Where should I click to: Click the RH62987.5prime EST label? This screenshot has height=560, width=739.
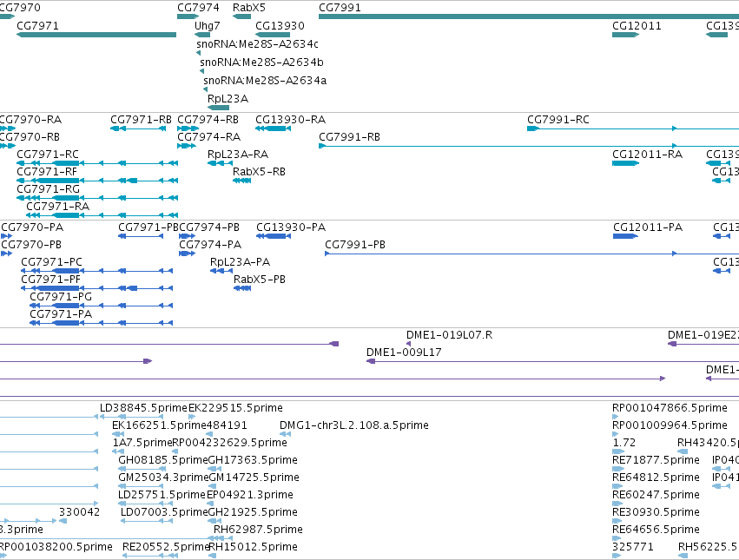pos(258,530)
